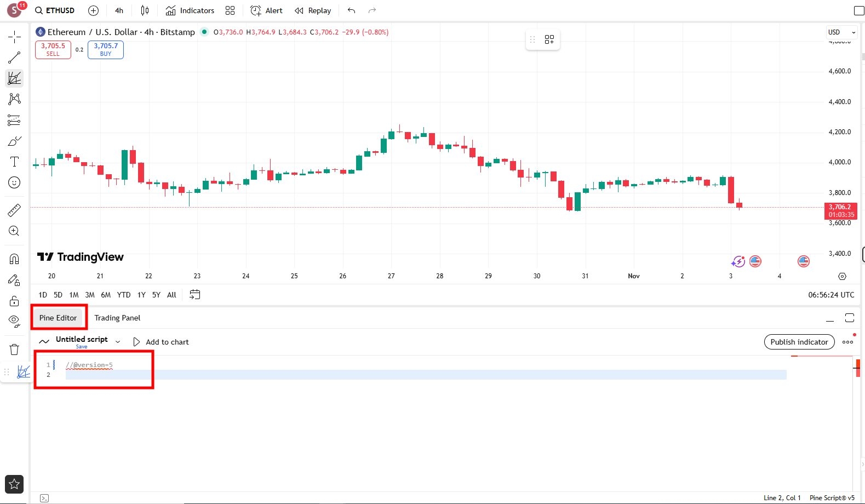Click the Publish indicator button
Screen dimensions: 865x504
point(799,342)
